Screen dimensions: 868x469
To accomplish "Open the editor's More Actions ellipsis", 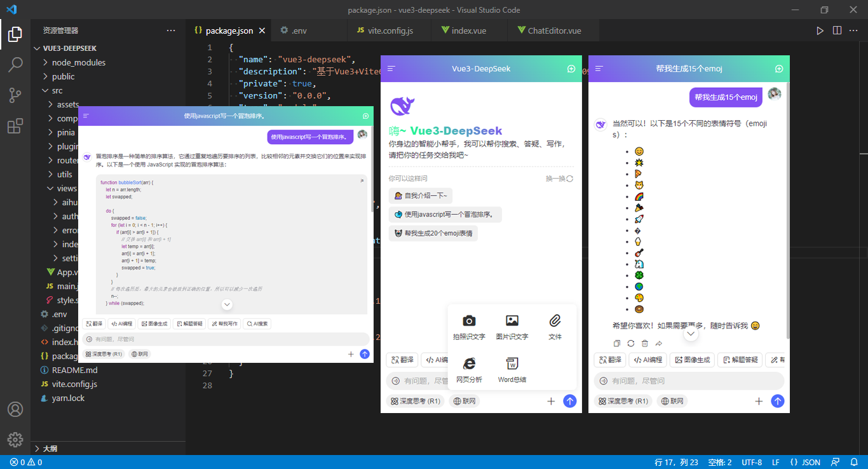I will (854, 31).
